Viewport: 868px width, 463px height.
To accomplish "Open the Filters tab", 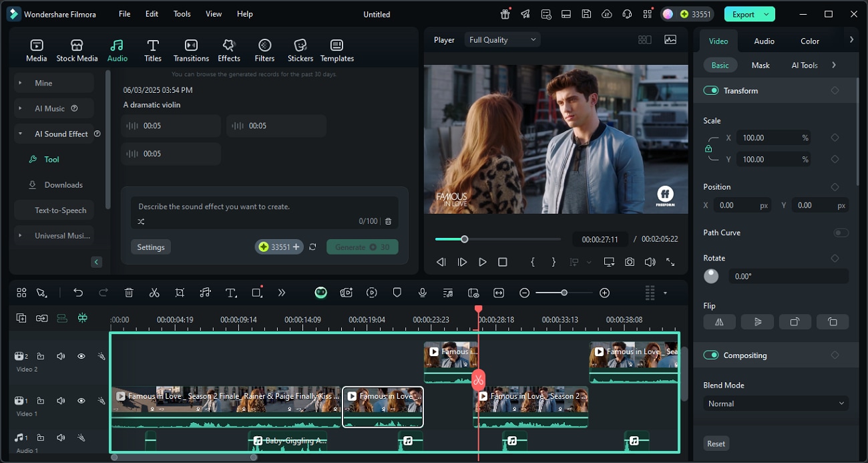I will tap(264, 50).
